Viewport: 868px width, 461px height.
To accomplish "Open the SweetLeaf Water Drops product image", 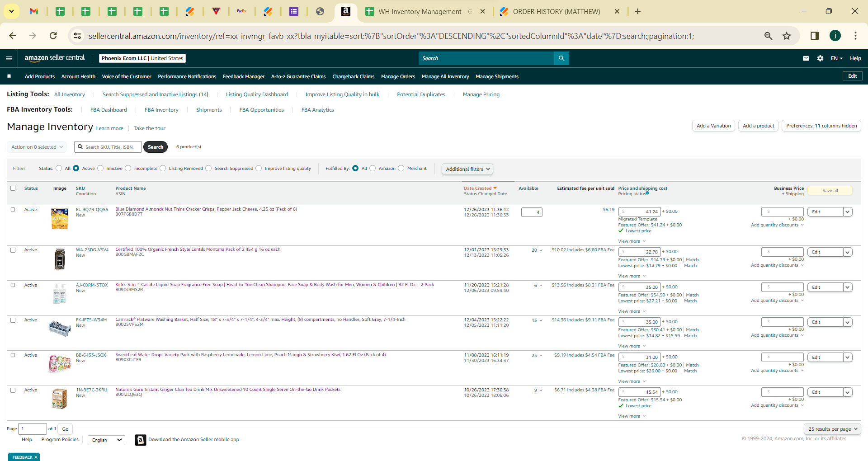I will click(60, 363).
